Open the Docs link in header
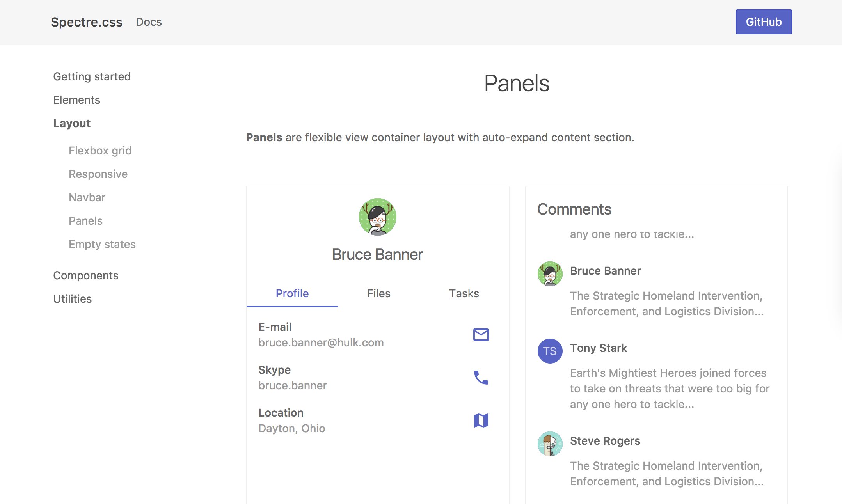Screen dimensions: 842x504 click(x=149, y=22)
